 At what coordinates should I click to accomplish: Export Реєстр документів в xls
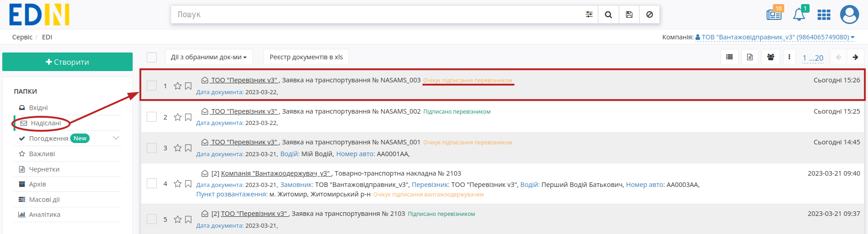(x=306, y=57)
